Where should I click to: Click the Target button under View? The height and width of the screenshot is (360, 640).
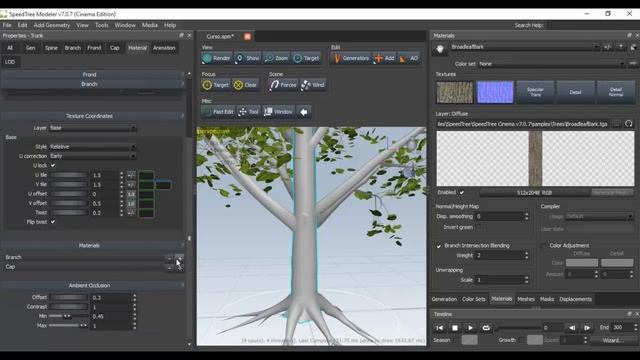306,58
